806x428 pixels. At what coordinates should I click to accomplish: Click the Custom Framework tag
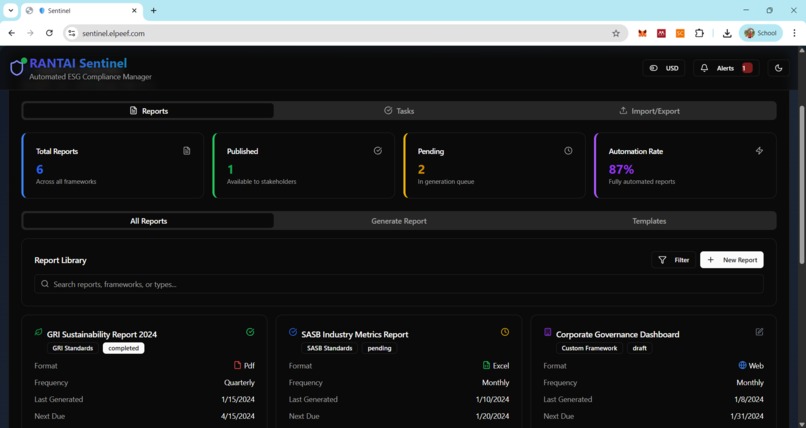(589, 348)
